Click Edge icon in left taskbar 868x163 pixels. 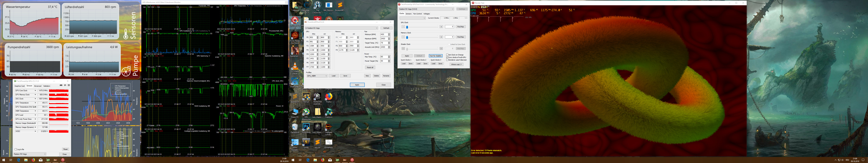(x=19, y=160)
